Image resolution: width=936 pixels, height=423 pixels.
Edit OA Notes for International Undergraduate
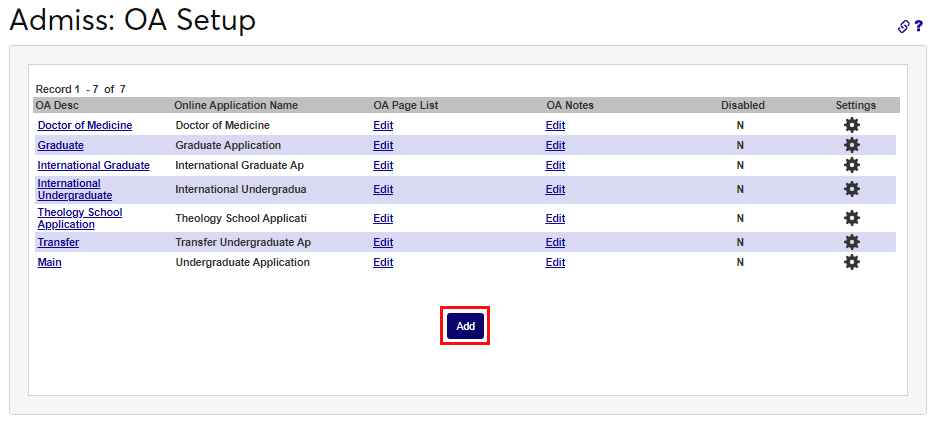click(555, 189)
